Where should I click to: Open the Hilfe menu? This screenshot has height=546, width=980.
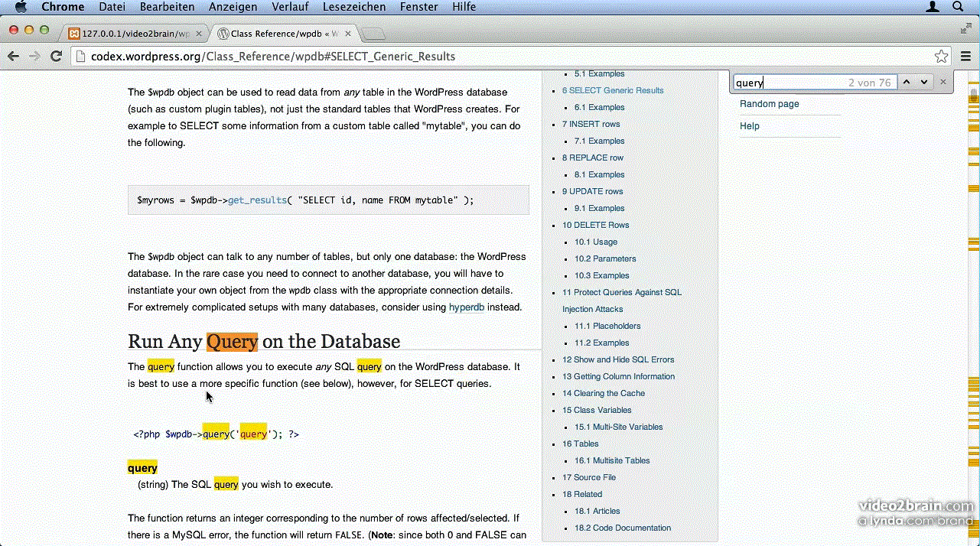[464, 7]
